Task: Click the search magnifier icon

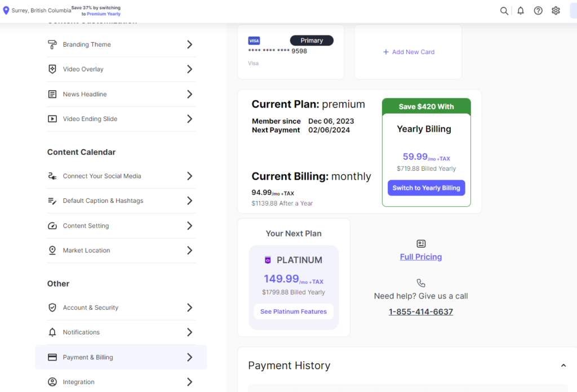Action: pos(504,11)
